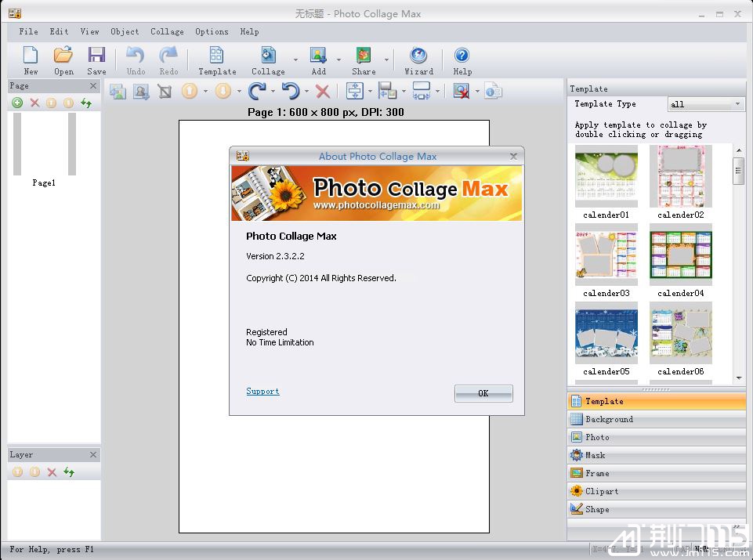Delete page using red X in Page panel
Image resolution: width=753 pixels, height=560 pixels.
click(34, 103)
